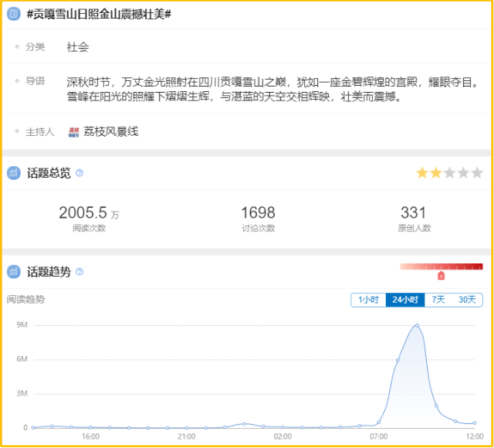Click the 社会 category label
Screen dimensions: 494x448
tap(78, 47)
